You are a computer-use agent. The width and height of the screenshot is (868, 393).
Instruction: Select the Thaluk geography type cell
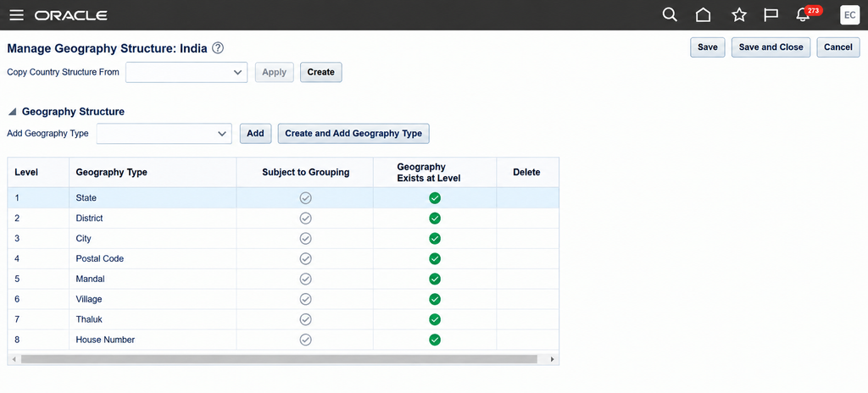153,319
